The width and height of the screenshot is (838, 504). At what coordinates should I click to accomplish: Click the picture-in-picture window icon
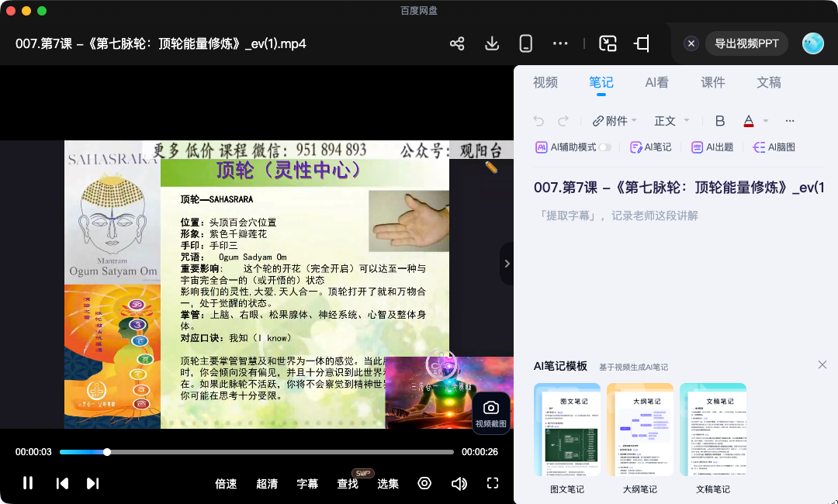point(608,43)
